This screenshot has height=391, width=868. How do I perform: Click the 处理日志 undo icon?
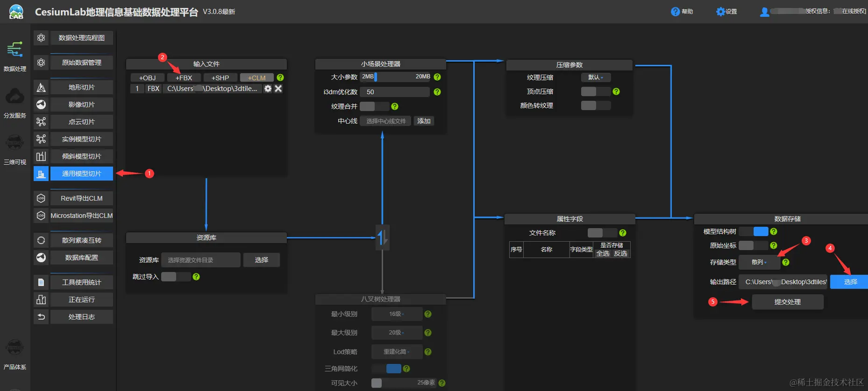click(41, 317)
